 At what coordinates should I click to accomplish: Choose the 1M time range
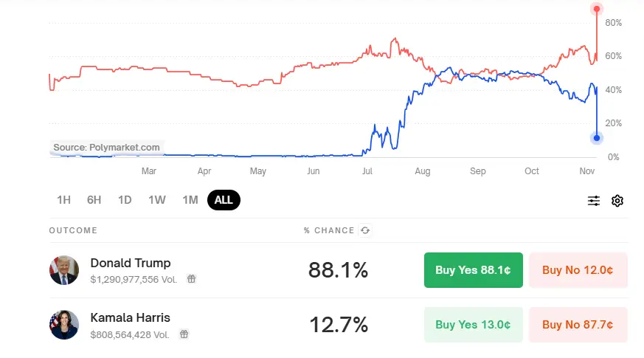tap(190, 200)
